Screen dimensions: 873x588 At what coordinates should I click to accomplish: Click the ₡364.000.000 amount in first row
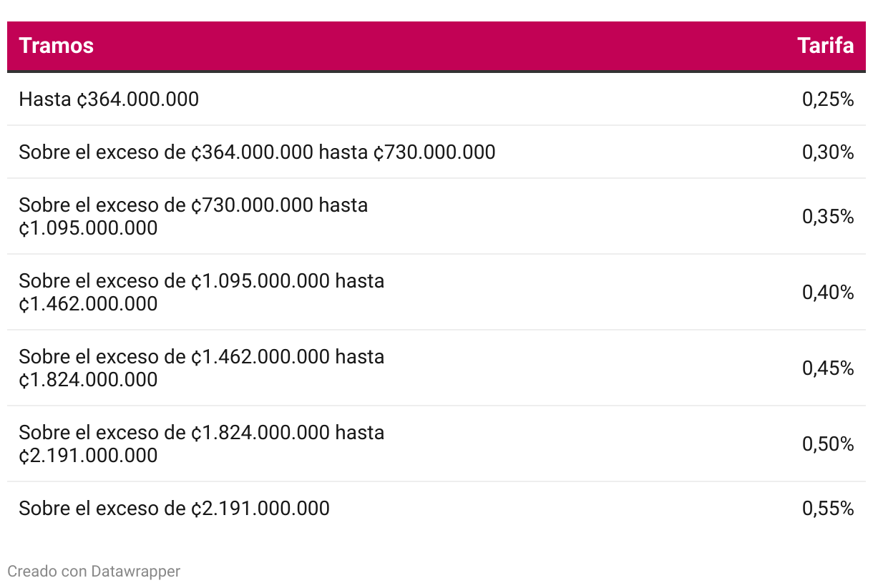coord(138,99)
